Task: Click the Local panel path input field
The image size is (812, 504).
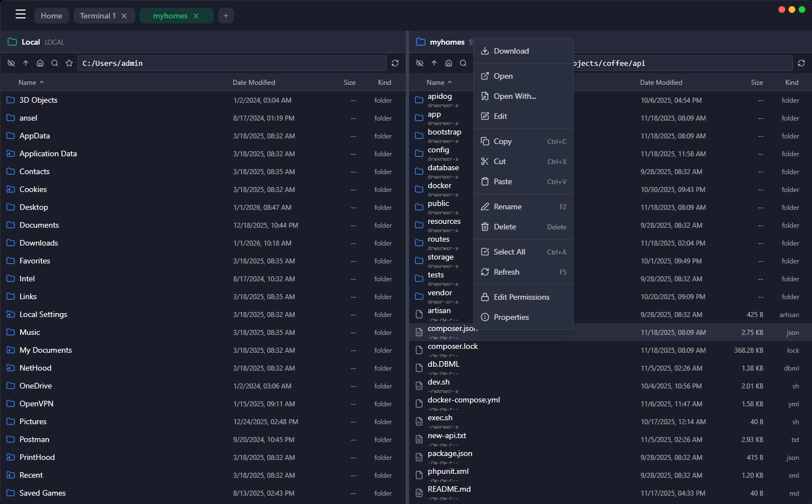Action: click(232, 63)
